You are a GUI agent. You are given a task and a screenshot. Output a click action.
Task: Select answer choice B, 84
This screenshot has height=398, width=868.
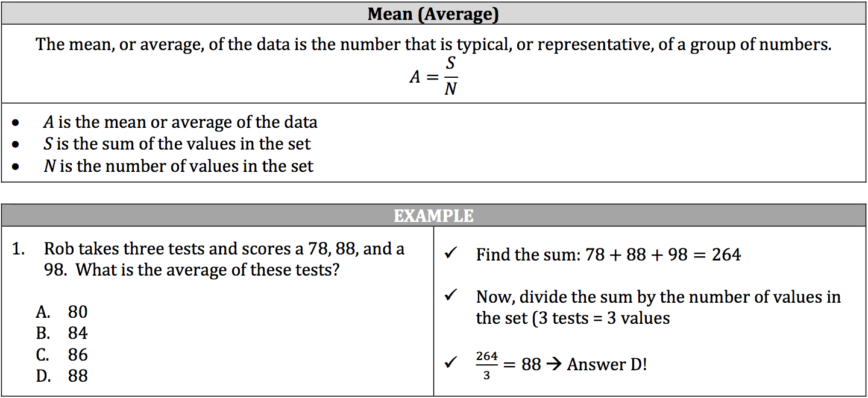62,333
